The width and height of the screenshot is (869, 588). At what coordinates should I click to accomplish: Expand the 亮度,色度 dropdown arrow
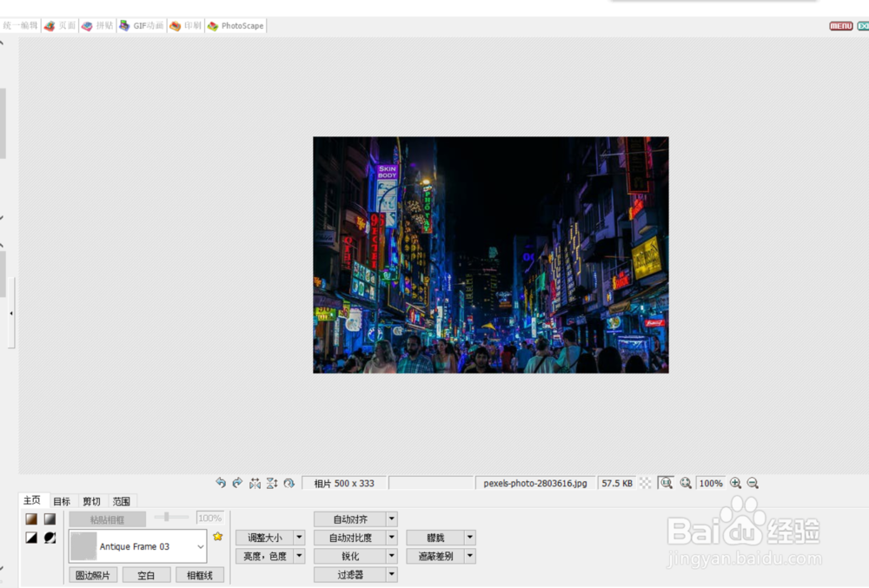coord(299,556)
